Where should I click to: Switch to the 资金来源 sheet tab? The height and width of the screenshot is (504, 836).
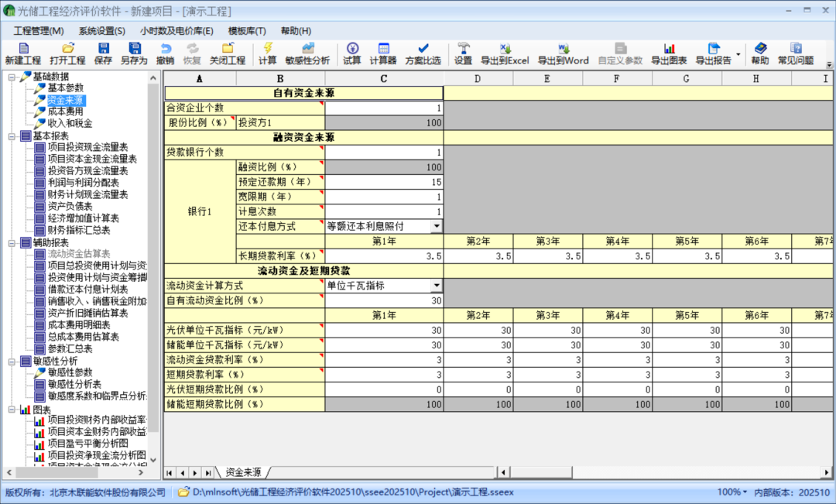pyautogui.click(x=243, y=472)
